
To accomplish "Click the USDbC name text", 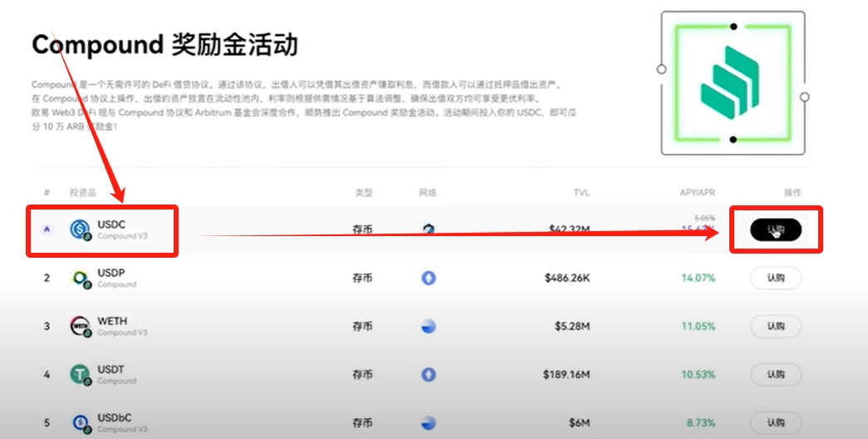I will coord(115,417).
